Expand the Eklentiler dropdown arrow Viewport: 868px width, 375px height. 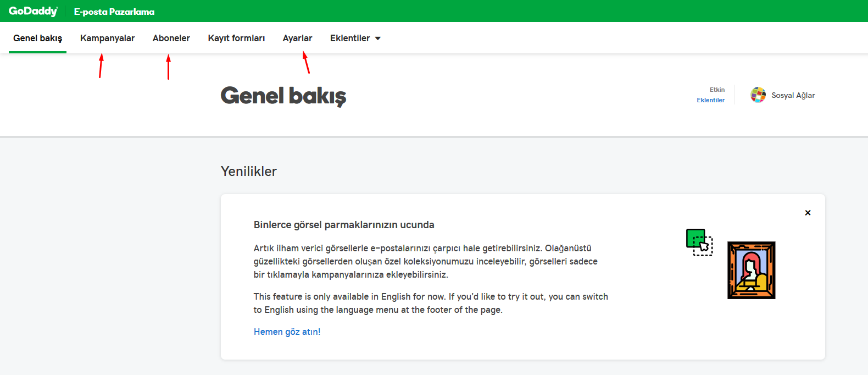pos(378,38)
